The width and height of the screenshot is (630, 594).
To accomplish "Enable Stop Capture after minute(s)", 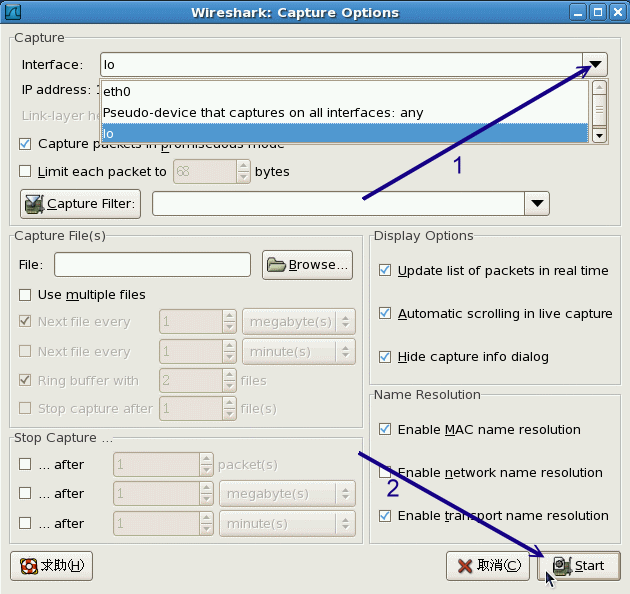I will (25, 523).
